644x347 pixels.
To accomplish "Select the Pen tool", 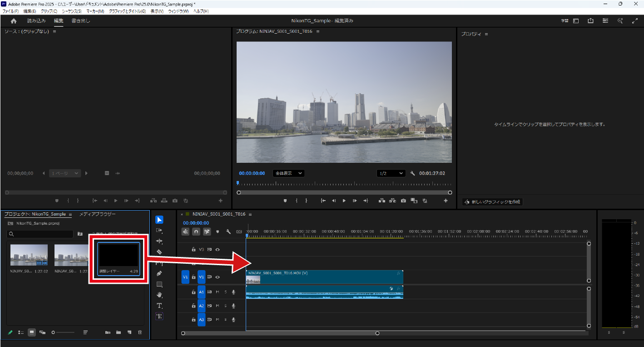I will click(159, 273).
